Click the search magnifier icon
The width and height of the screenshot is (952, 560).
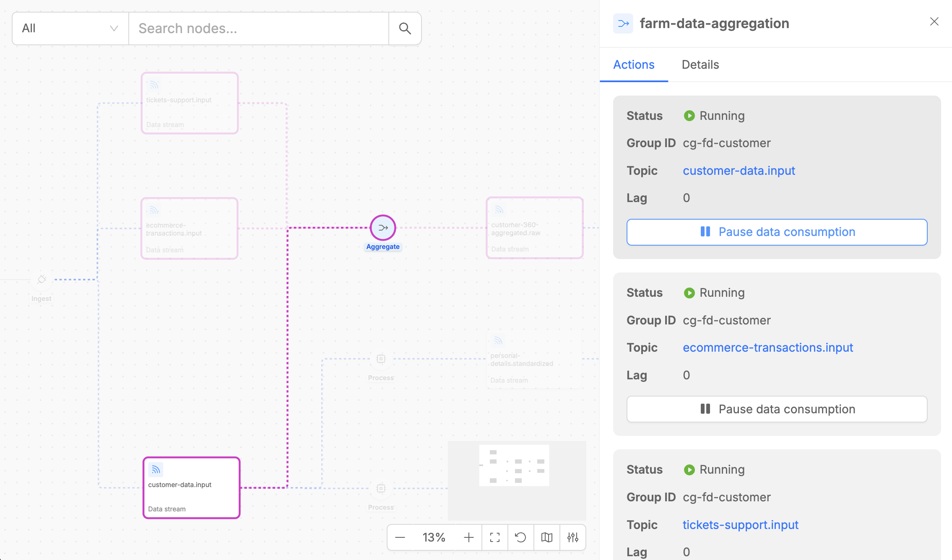[x=405, y=29]
